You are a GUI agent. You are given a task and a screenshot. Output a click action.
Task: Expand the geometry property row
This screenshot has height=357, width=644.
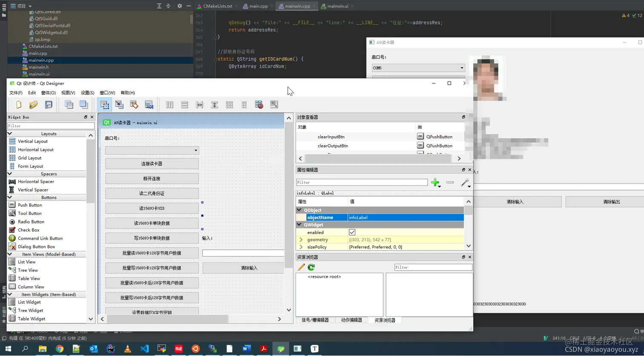click(x=302, y=240)
